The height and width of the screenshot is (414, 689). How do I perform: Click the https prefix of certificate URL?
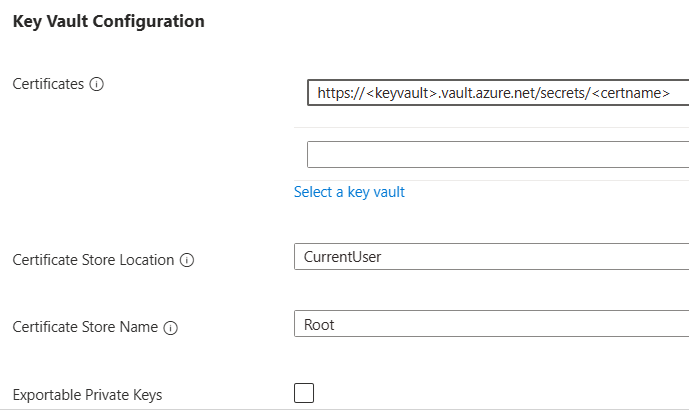[x=335, y=93]
